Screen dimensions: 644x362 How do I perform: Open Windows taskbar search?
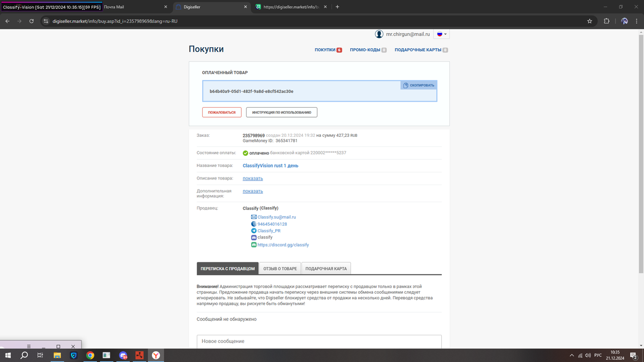(x=24, y=355)
